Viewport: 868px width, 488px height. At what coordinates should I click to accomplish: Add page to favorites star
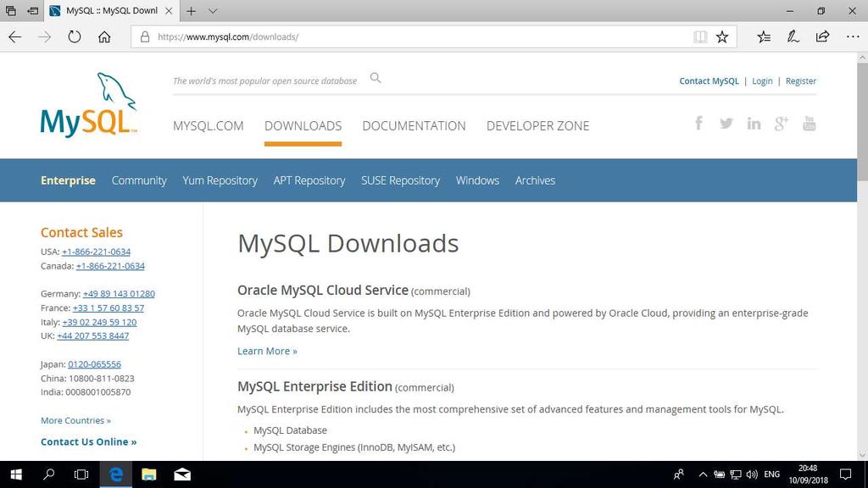click(x=722, y=37)
